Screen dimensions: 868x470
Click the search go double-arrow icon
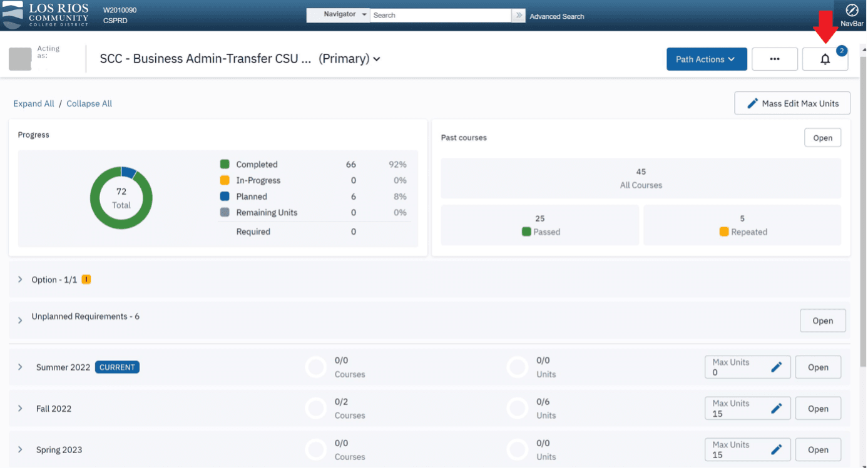tap(518, 16)
